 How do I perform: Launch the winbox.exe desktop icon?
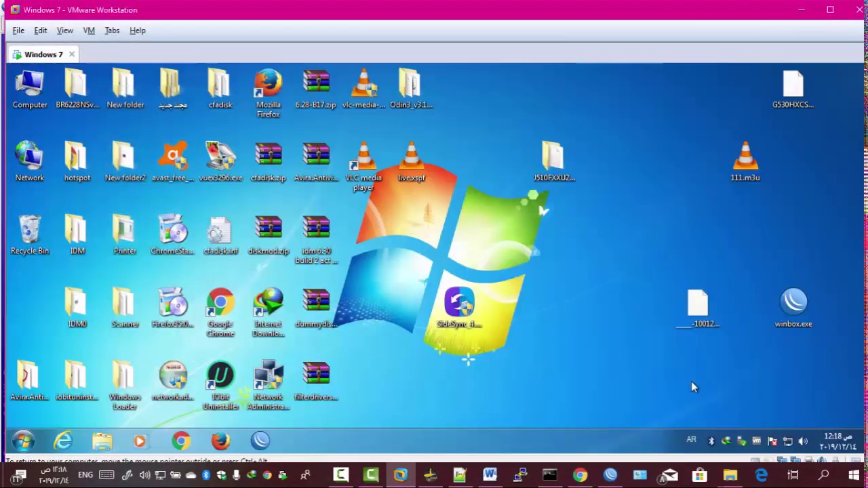793,308
